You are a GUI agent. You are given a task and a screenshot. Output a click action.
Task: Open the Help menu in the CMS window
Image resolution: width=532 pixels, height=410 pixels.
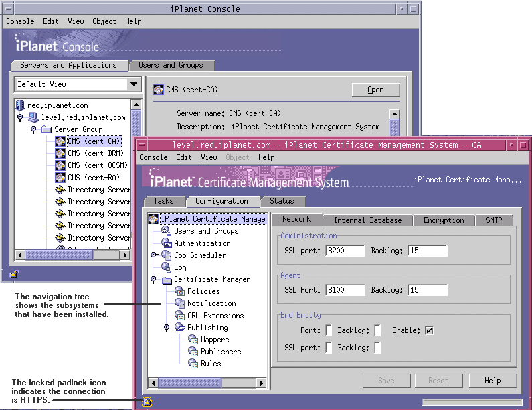click(266, 157)
